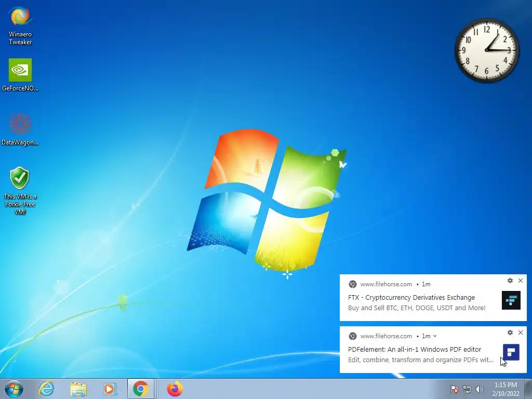This screenshot has width=532, height=399.
Task: Launch Firefox from the taskbar
Action: tap(175, 389)
